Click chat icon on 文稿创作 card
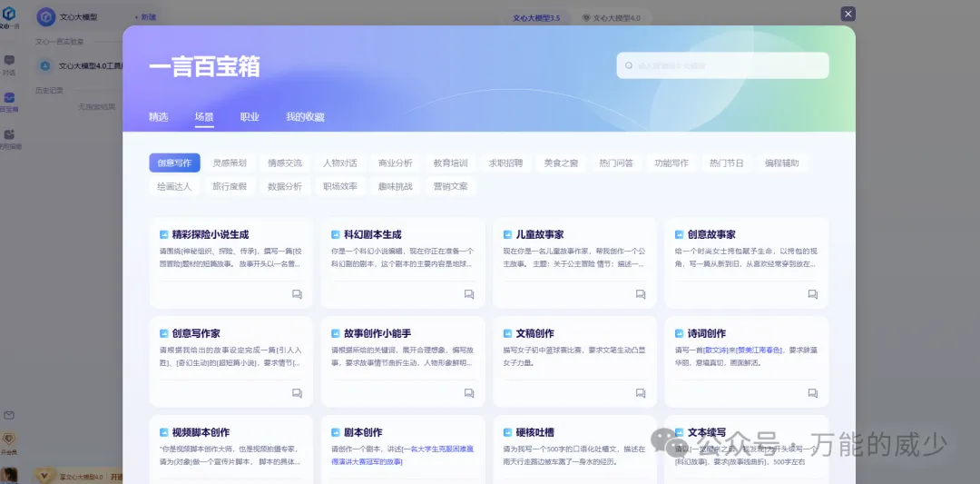The height and width of the screenshot is (484, 980). tap(641, 392)
